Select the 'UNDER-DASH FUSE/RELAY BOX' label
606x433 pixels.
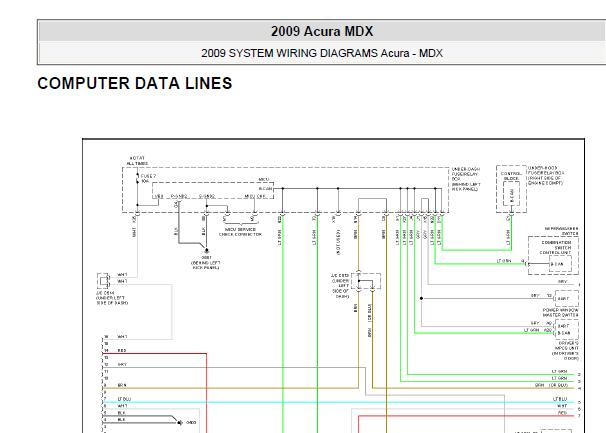[x=466, y=179]
